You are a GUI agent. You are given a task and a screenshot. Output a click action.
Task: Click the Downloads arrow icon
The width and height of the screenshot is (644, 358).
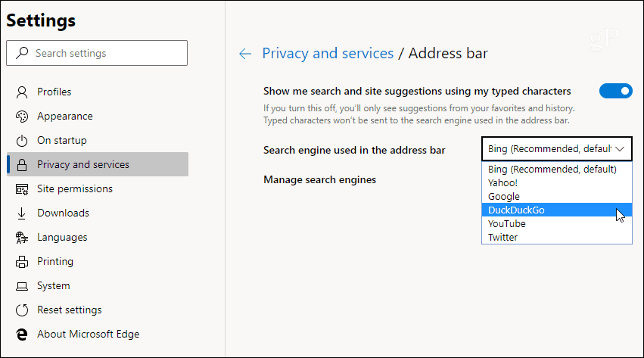tap(22, 213)
